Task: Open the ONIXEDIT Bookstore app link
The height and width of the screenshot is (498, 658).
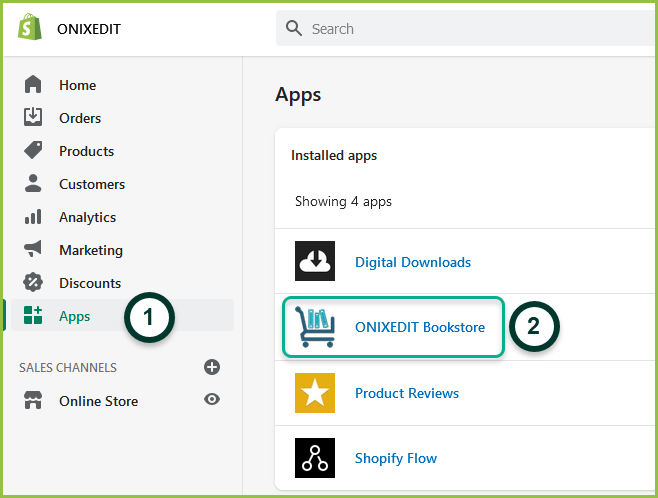Action: pos(420,327)
